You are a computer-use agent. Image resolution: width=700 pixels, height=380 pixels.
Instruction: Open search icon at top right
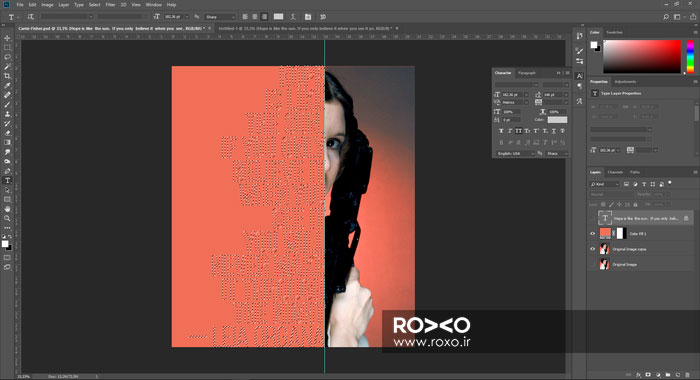[666, 17]
